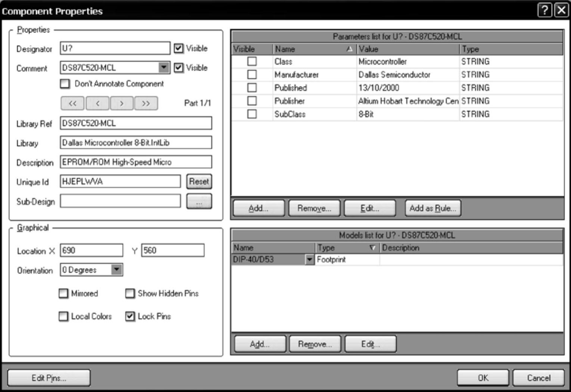The height and width of the screenshot is (392, 571).
Task: Click the Designator input field
Action: click(x=115, y=48)
